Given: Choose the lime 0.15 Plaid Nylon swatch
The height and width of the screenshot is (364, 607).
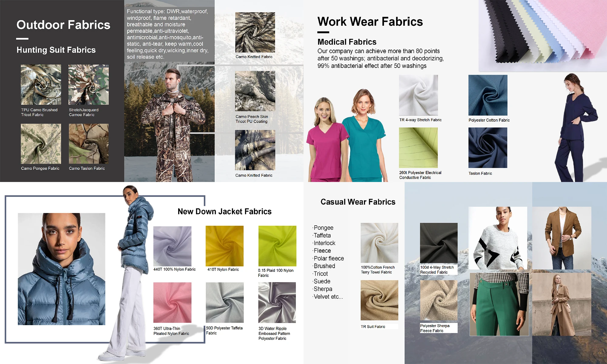Looking at the screenshot, I should pyautogui.click(x=277, y=246).
